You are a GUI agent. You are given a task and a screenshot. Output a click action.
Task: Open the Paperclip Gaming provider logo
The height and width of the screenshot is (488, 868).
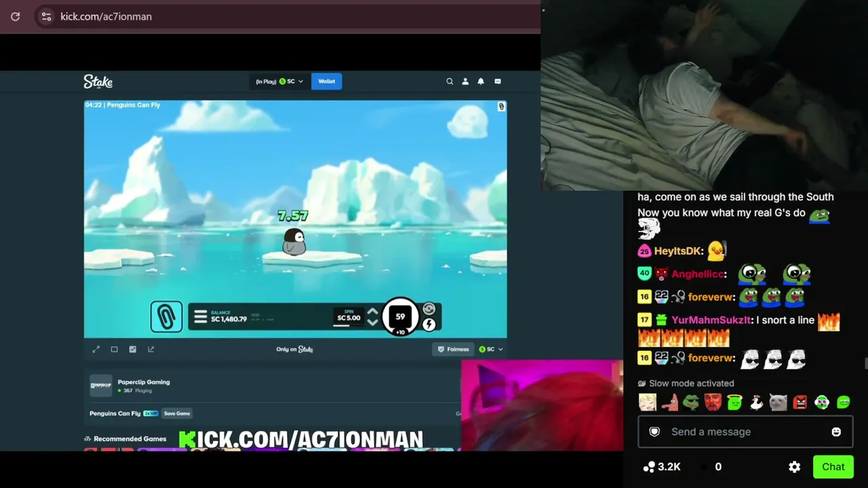tap(100, 385)
